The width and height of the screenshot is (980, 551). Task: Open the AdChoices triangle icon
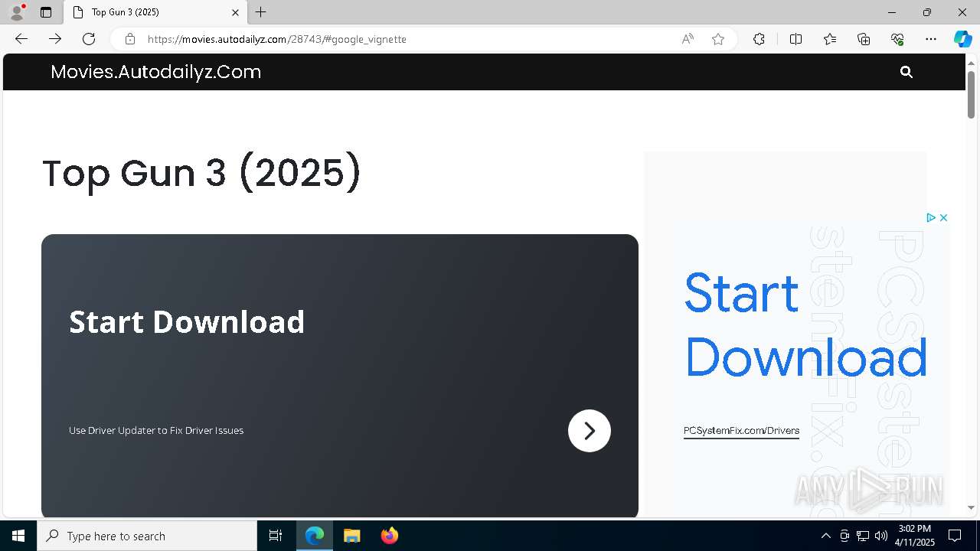pos(931,218)
